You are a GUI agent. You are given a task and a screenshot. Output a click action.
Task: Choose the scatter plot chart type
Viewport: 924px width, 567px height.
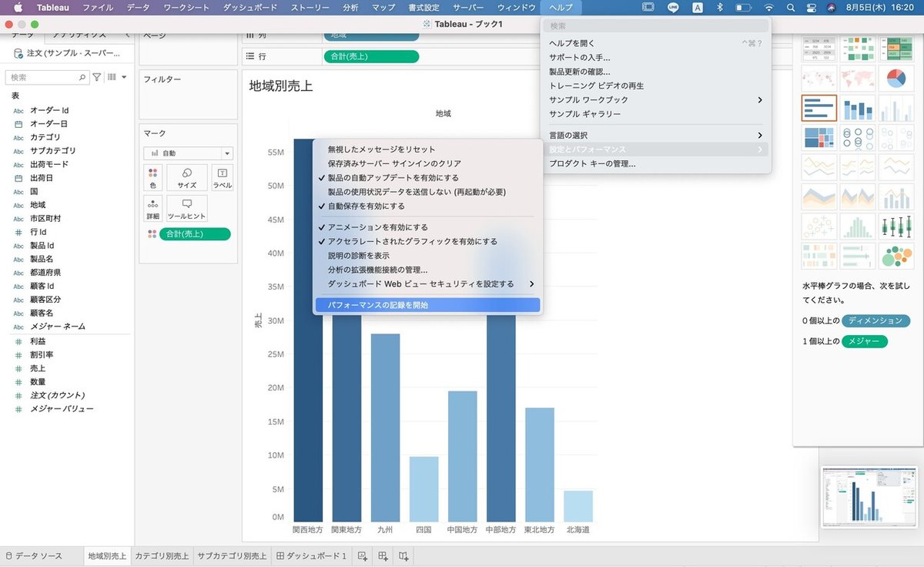tap(819, 226)
